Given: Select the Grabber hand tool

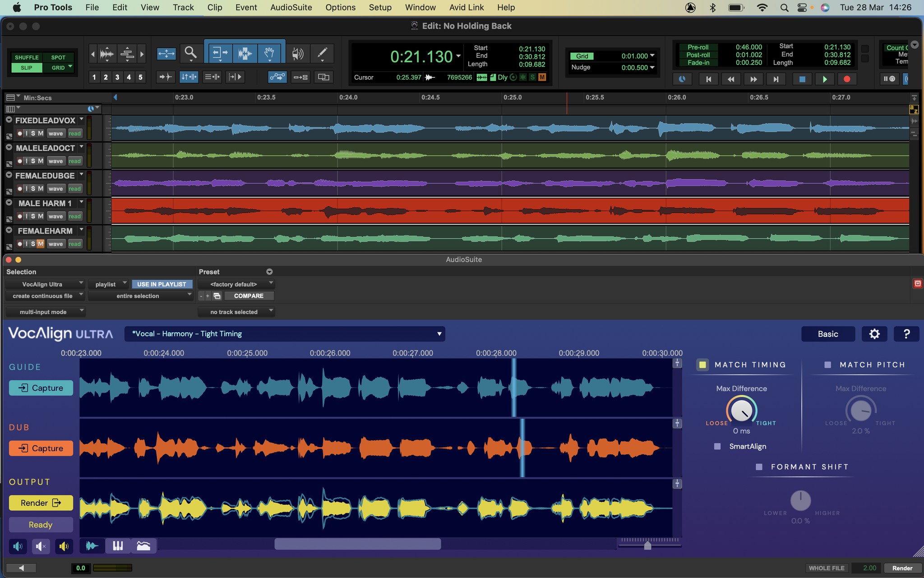Looking at the screenshot, I should (x=269, y=53).
